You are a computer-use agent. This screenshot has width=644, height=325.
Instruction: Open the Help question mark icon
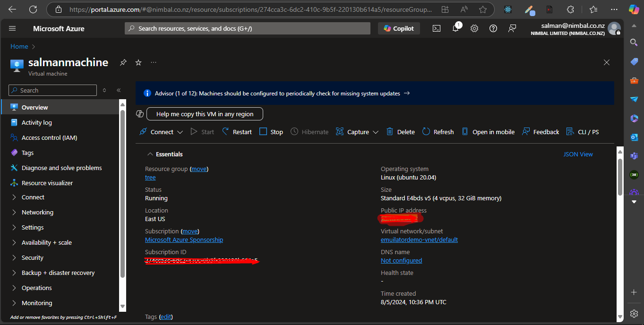click(493, 28)
